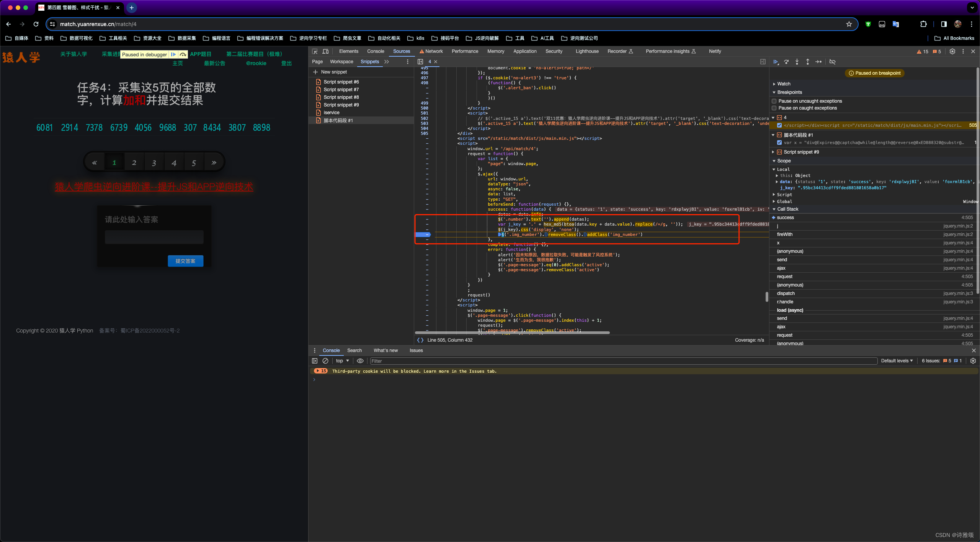Click the overlay resume button on page

tap(173, 54)
